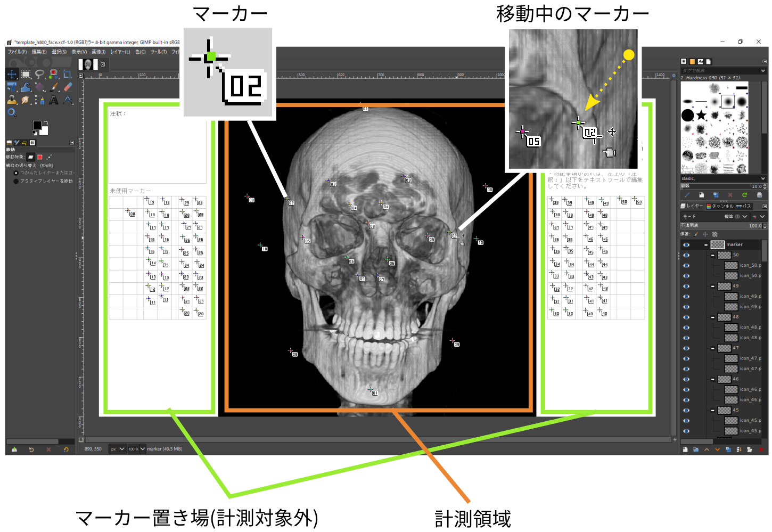Click the black foreground color swatch
The width and height of the screenshot is (772, 532).
(37, 125)
